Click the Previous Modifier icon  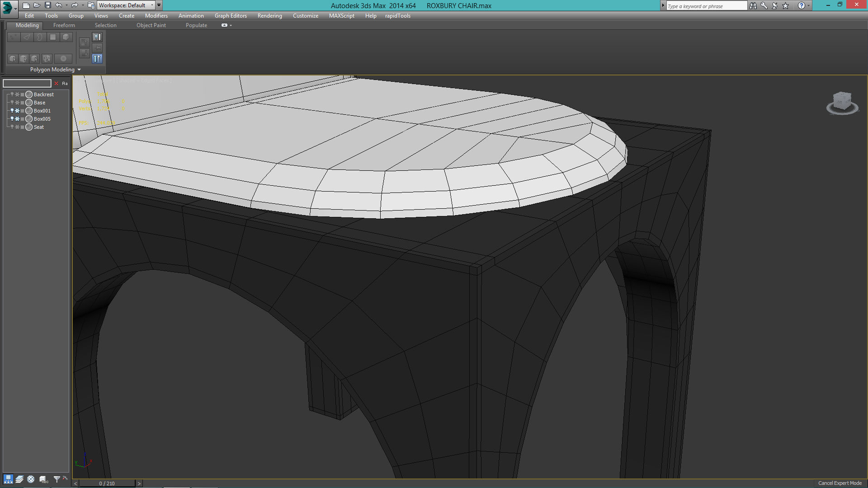[84, 42]
